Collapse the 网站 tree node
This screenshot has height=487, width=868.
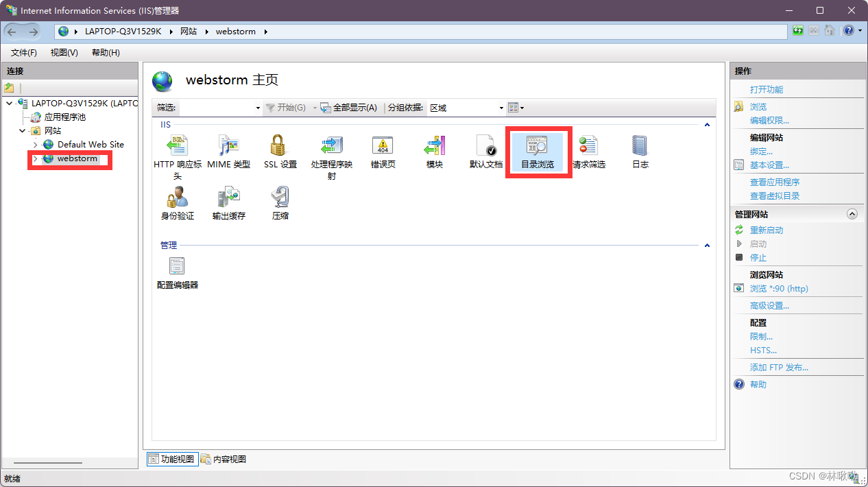click(x=23, y=130)
